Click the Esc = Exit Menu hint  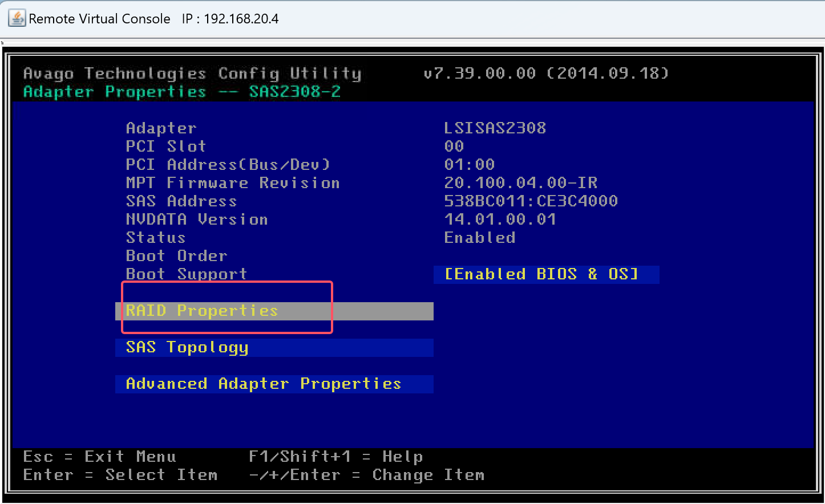[x=100, y=457]
